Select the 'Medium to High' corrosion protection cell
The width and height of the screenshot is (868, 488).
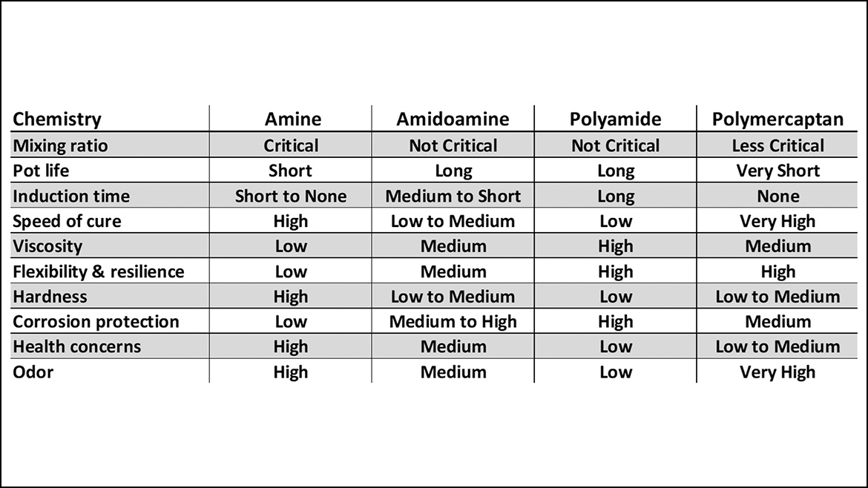453,322
